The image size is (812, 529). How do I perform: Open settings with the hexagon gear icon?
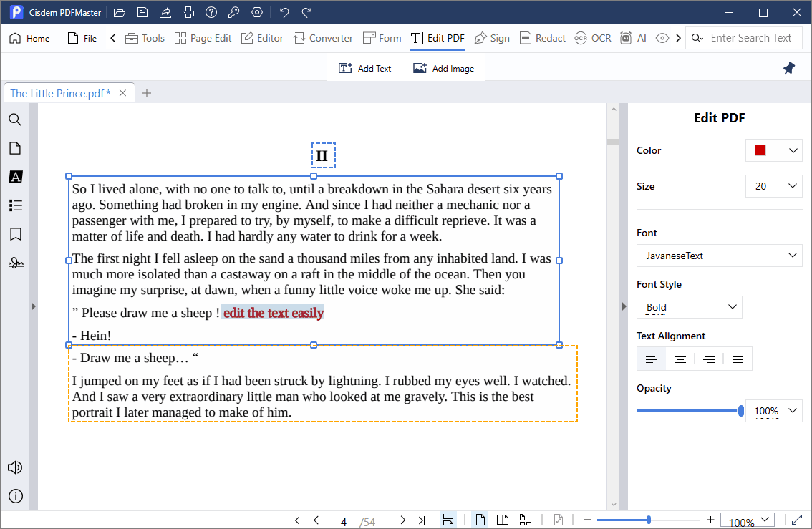257,12
